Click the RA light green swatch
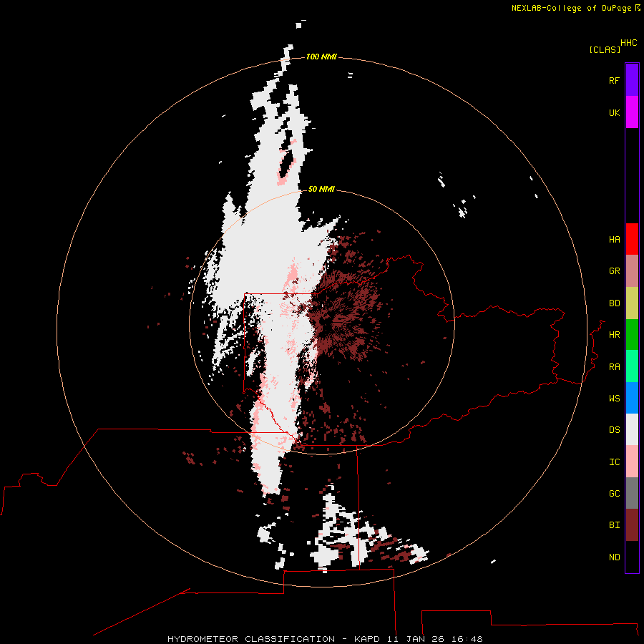The height and width of the screenshot is (644, 644). (632, 366)
